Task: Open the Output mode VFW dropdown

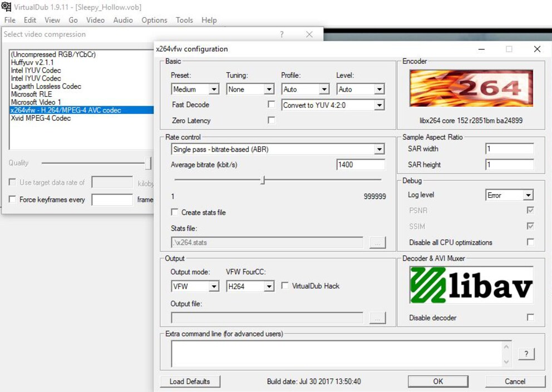Action: click(195, 286)
